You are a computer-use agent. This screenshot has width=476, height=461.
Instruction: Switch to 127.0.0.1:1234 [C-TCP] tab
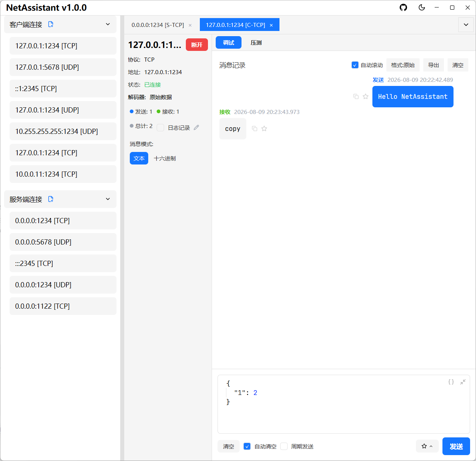(x=236, y=25)
